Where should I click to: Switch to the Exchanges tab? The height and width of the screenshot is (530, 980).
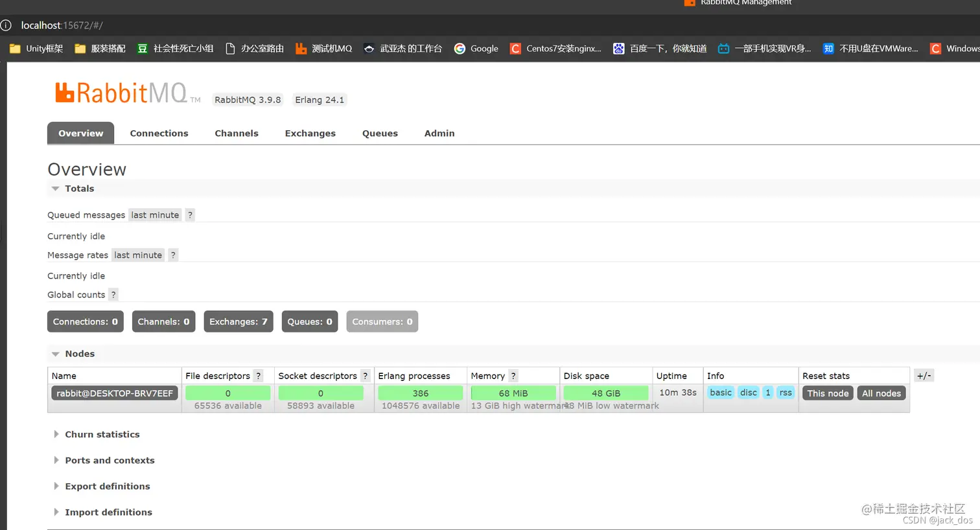coord(310,133)
